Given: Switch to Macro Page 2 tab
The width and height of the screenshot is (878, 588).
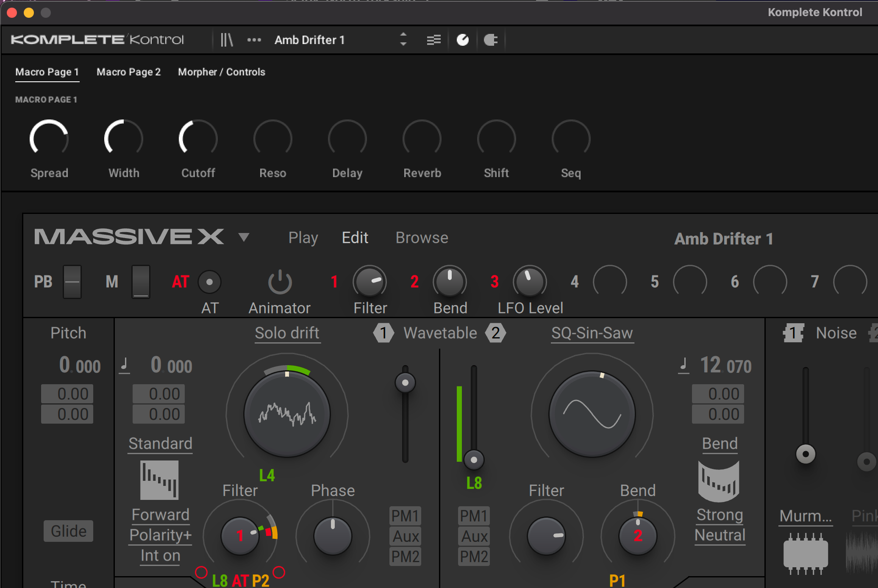Looking at the screenshot, I should coord(129,72).
